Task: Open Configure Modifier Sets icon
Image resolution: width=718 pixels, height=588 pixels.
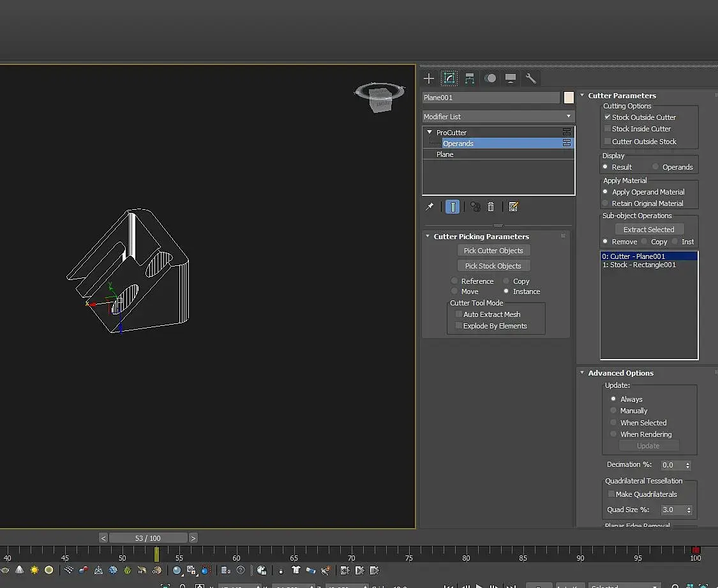Action: point(514,207)
